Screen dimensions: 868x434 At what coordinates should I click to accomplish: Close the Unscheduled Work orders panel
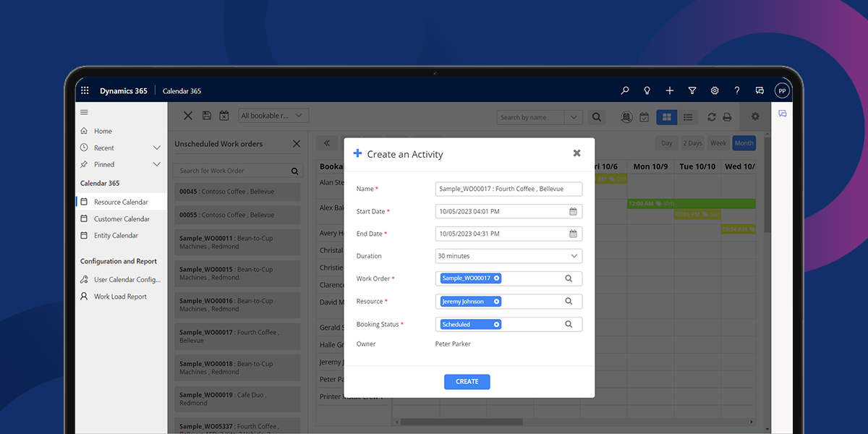[297, 144]
